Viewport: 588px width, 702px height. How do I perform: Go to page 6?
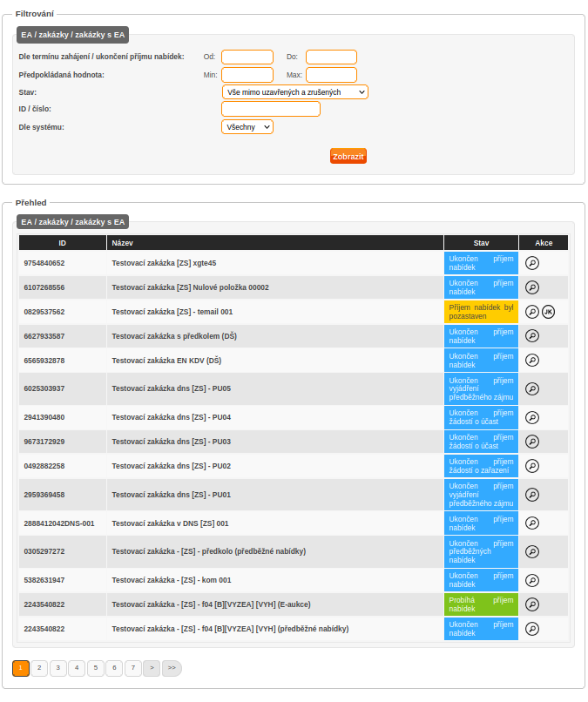click(115, 668)
